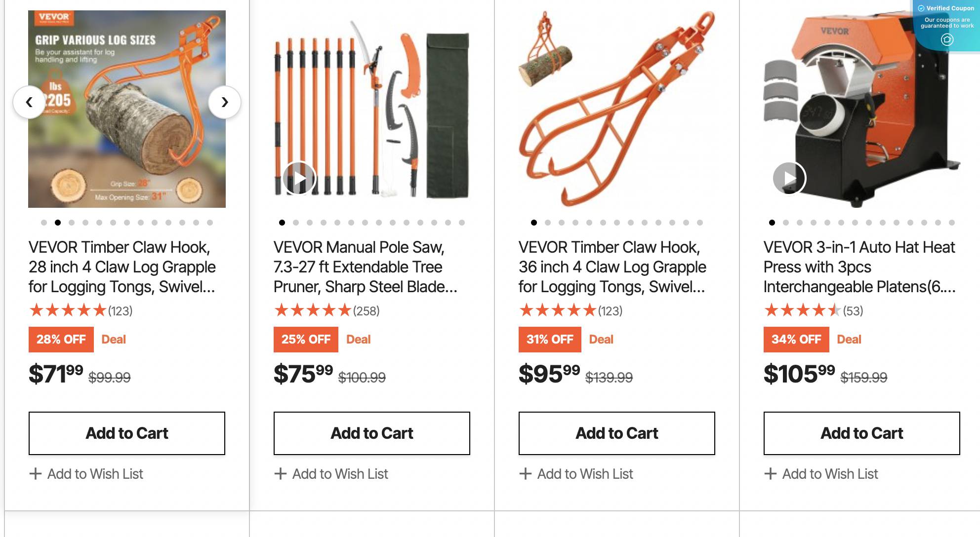The image size is (980, 537).
Task: Open the next image of the Timber Claw Hook
Action: pos(225,102)
